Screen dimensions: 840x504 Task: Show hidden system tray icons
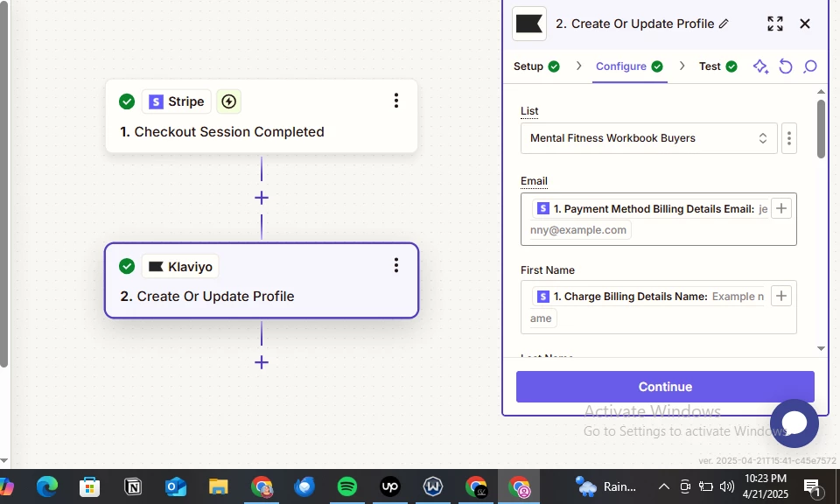click(x=664, y=486)
